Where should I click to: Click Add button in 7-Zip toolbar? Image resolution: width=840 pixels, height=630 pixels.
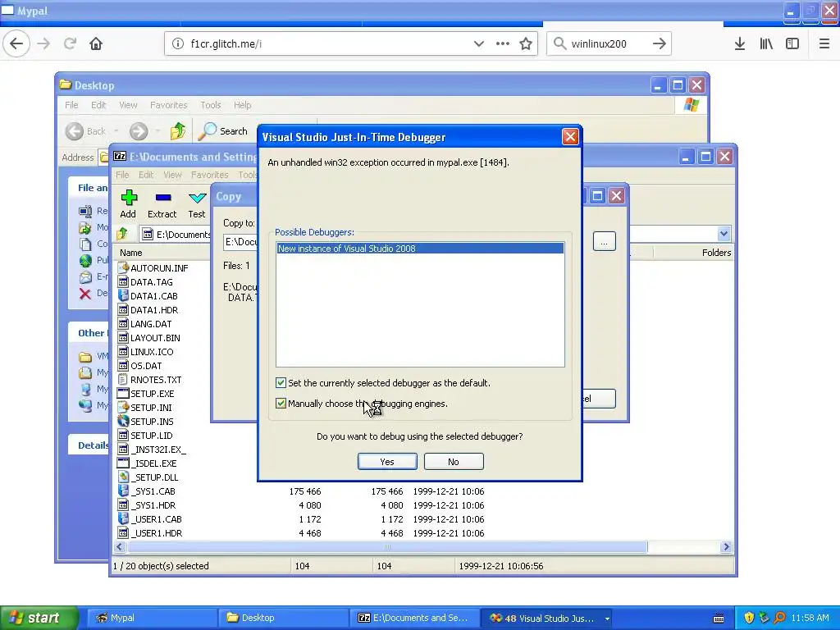tap(128, 204)
